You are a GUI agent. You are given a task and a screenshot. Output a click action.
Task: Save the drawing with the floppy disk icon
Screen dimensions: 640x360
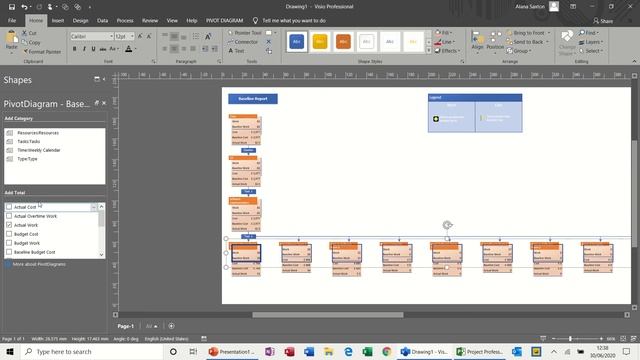pos(12,7)
